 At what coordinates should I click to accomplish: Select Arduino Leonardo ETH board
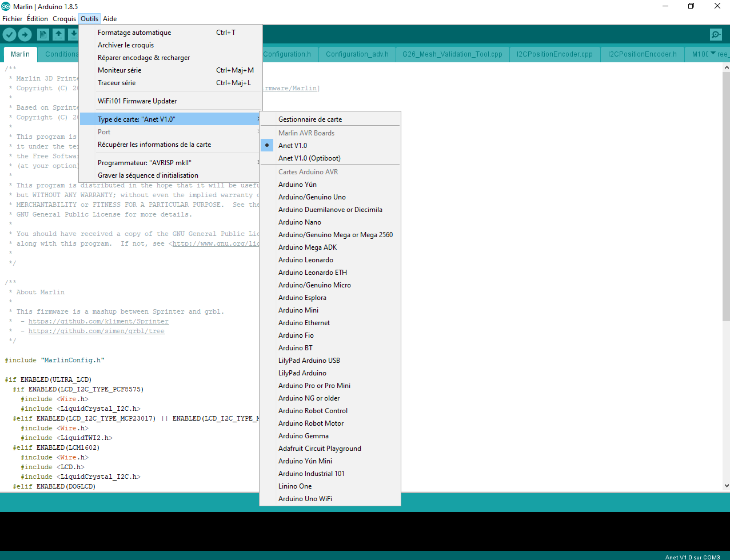point(330,273)
